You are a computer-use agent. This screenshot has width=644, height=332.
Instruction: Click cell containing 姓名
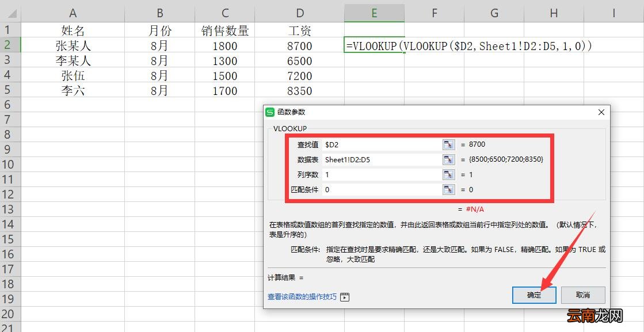[73, 30]
